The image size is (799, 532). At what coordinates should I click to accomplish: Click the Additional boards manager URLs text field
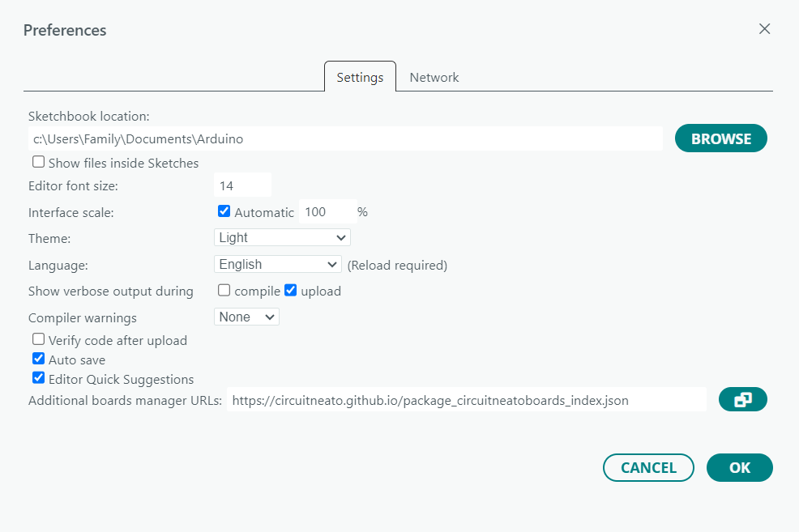pos(467,400)
